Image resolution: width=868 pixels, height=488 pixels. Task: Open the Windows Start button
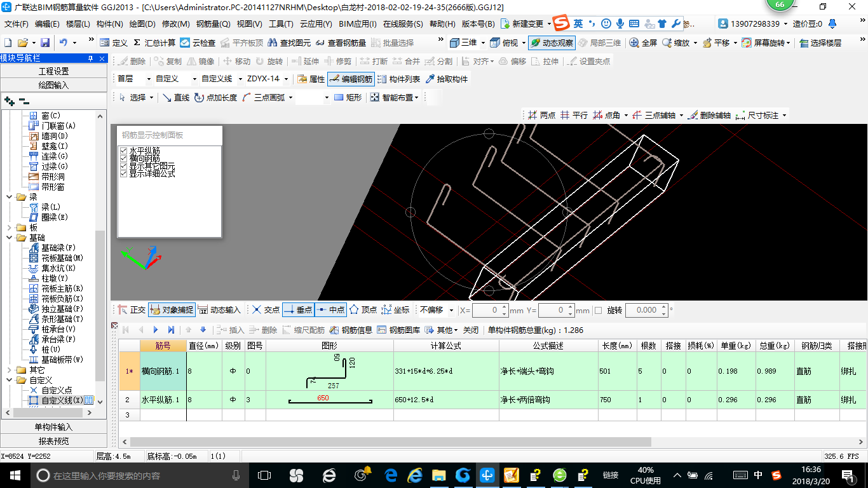pos(15,475)
